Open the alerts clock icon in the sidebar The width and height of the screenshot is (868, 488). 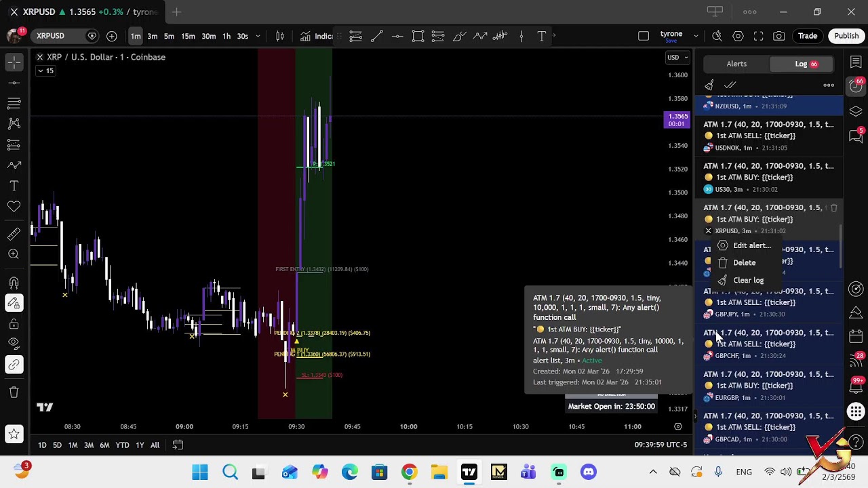pyautogui.click(x=856, y=85)
